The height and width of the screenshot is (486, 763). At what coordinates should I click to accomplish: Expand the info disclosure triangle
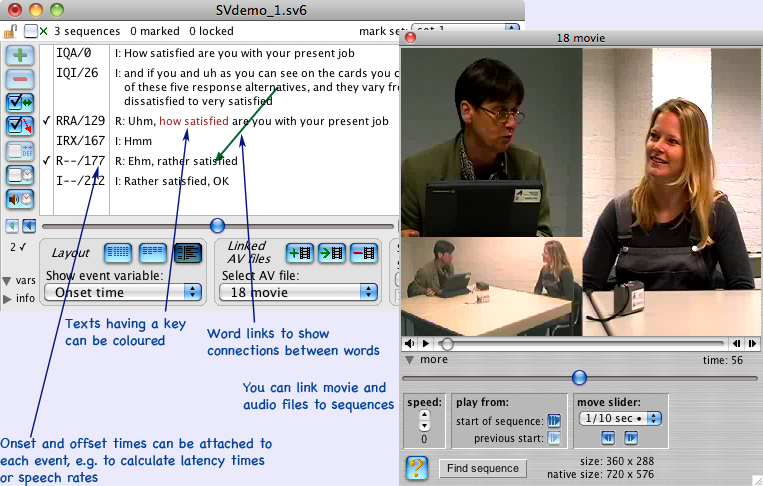[7, 299]
